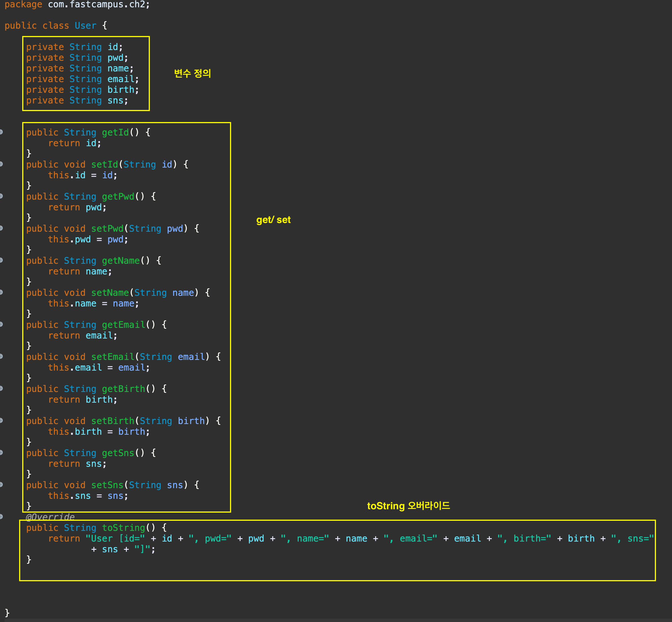Click the User class name in declaration
672x622 pixels.
point(85,26)
